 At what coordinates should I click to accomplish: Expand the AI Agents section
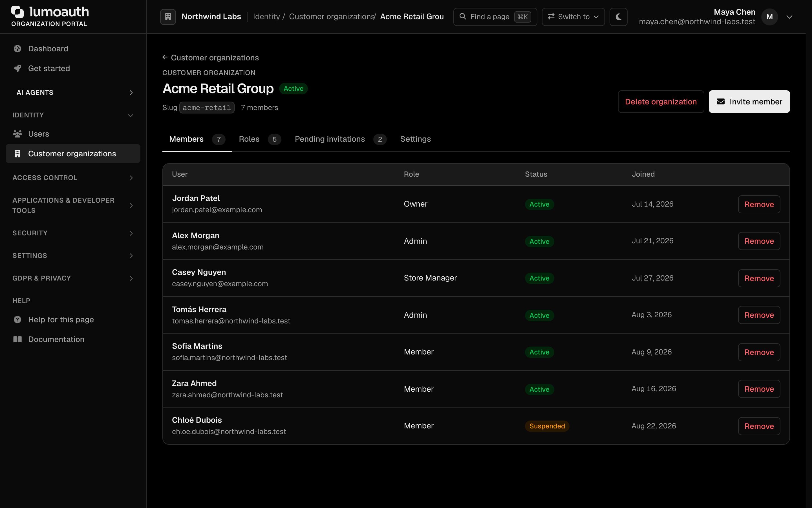point(73,93)
